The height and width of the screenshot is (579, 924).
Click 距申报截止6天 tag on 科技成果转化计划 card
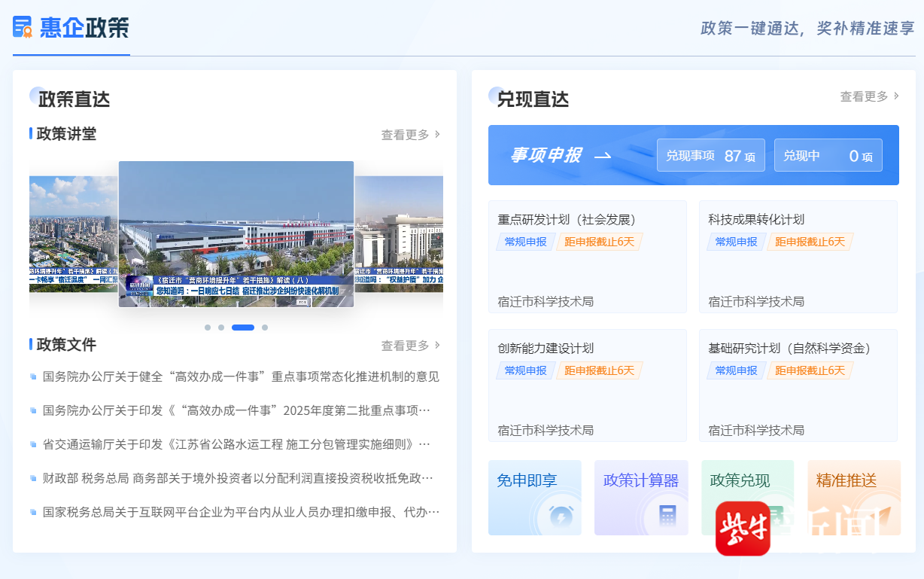810,242
